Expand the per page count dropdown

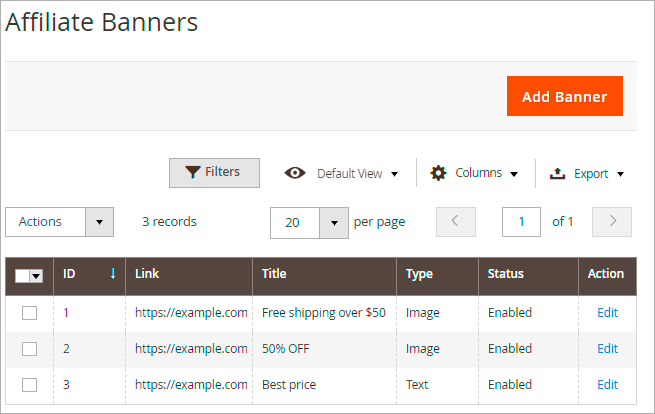(334, 223)
